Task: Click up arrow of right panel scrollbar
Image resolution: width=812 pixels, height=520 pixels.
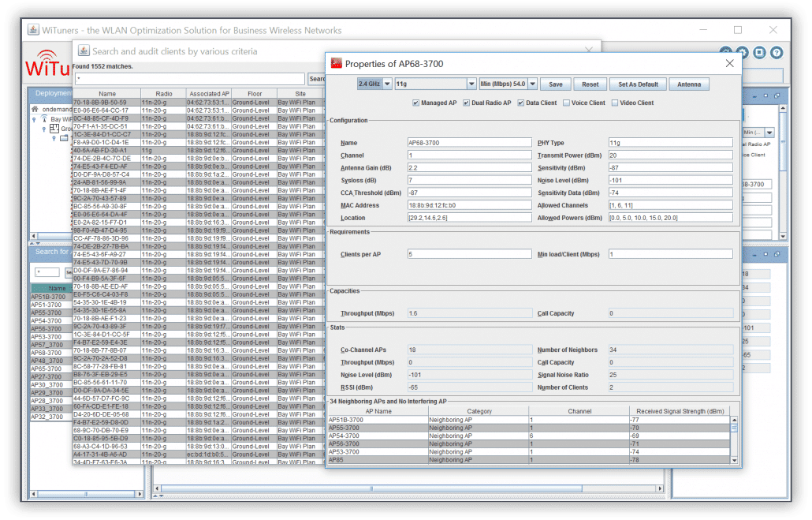Action: pyautogui.click(x=783, y=108)
